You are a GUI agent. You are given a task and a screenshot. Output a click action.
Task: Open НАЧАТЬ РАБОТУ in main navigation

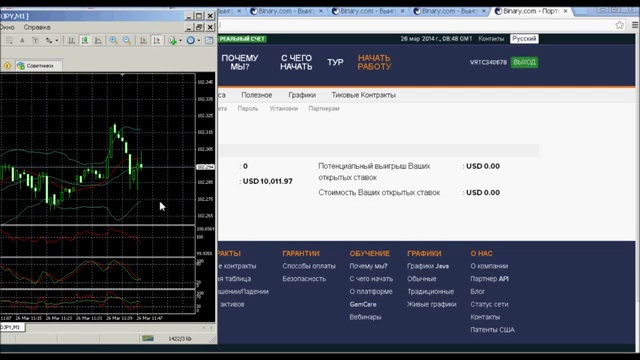(374, 62)
